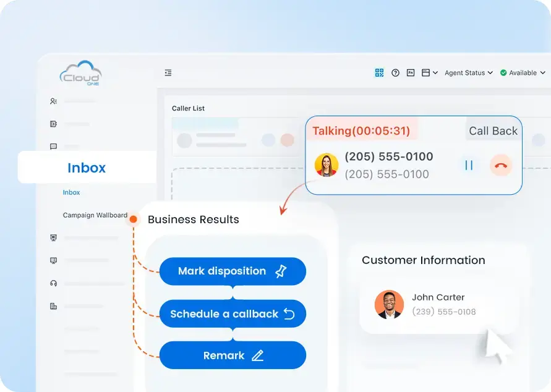Image resolution: width=551 pixels, height=392 pixels.
Task: Select Inbox from the sidebar submenu
Action: [71, 192]
